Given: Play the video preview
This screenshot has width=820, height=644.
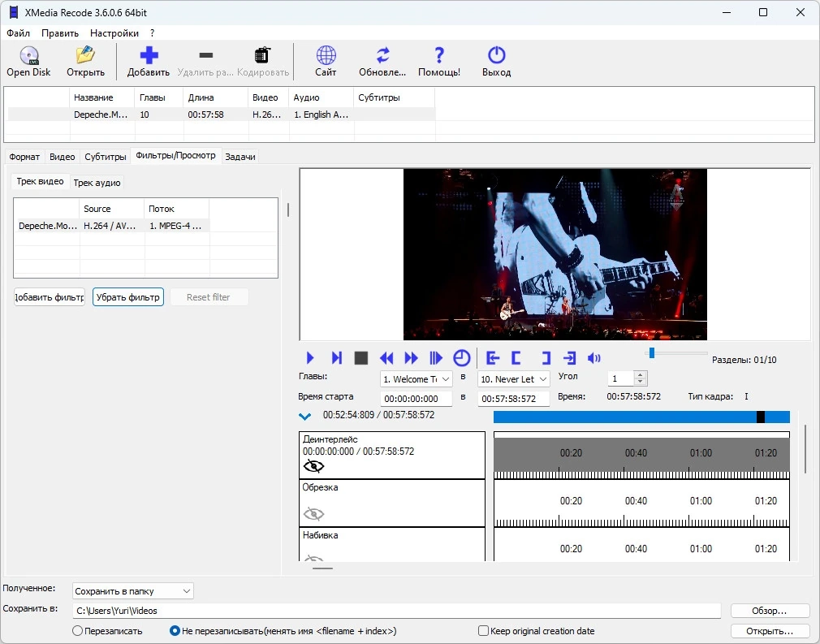Looking at the screenshot, I should click(x=309, y=358).
